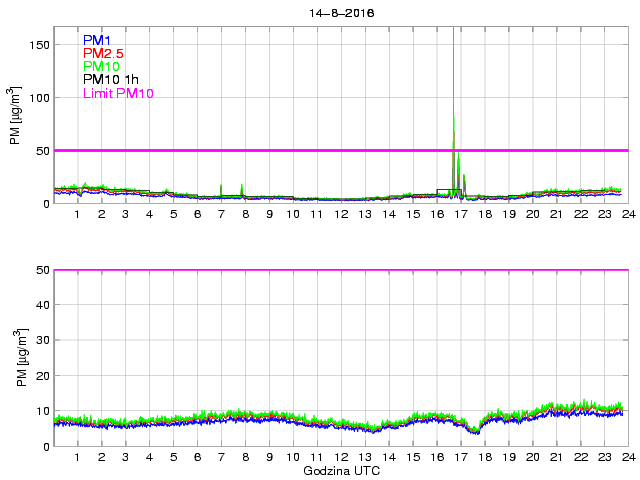Click the dip near hour 17.5 in bottom chart

pyautogui.click(x=475, y=430)
